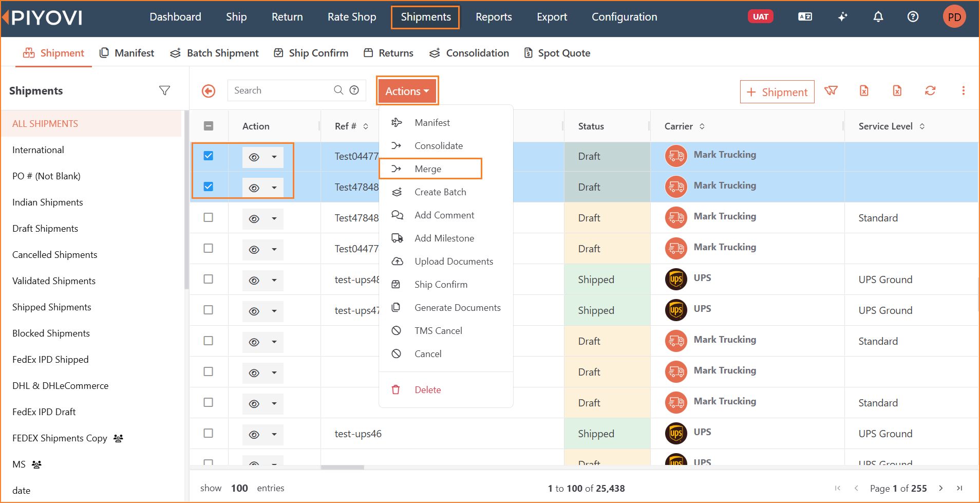Clear filters with the funnel icon in toolbar
The image size is (980, 503).
coord(831,91)
